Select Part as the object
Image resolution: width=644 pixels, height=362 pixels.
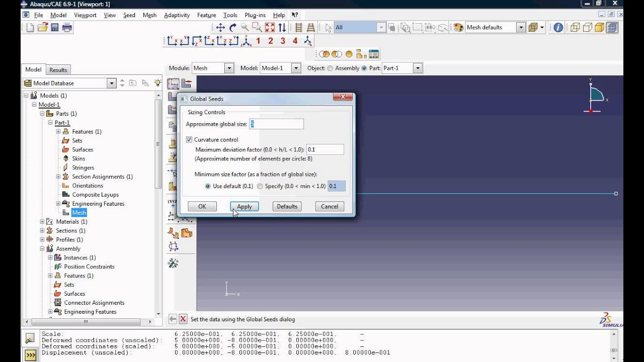click(364, 68)
